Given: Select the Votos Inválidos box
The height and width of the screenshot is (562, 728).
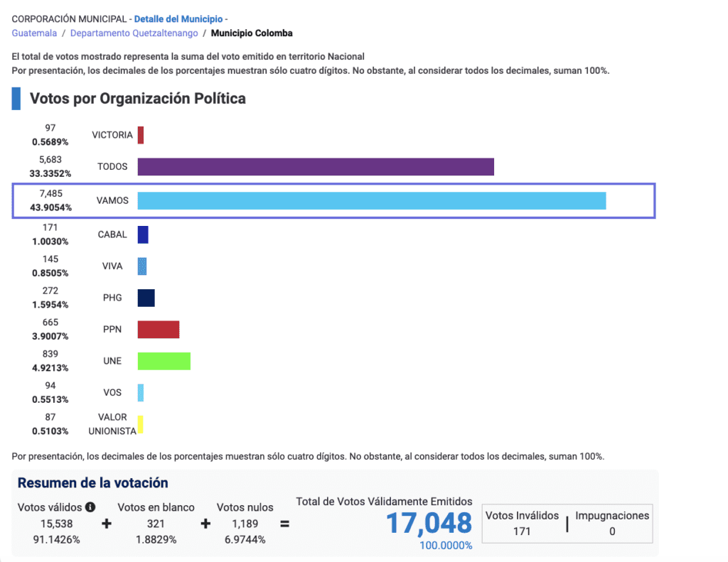Looking at the screenshot, I should click(x=521, y=524).
